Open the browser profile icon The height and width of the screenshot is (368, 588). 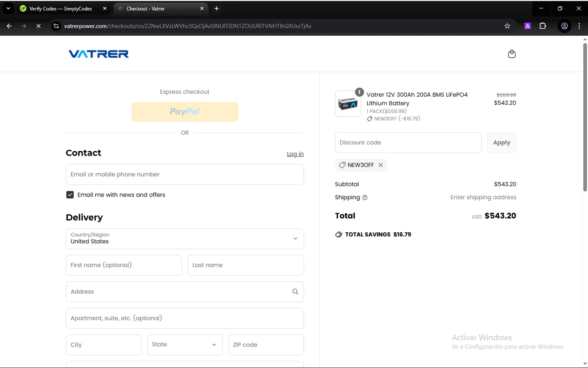(x=564, y=26)
